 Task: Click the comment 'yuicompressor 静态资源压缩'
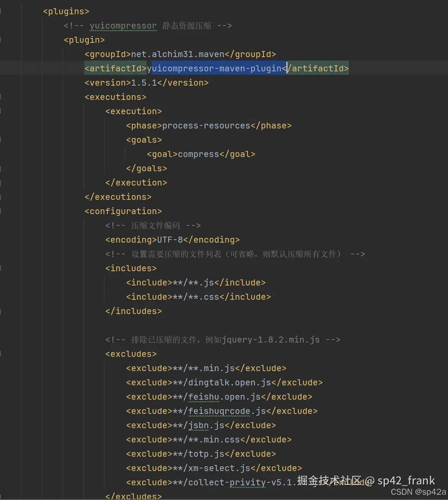click(x=147, y=26)
